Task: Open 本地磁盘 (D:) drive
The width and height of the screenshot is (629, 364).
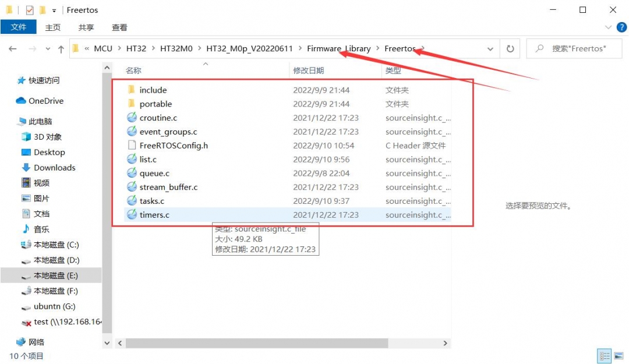Action: coord(51,260)
